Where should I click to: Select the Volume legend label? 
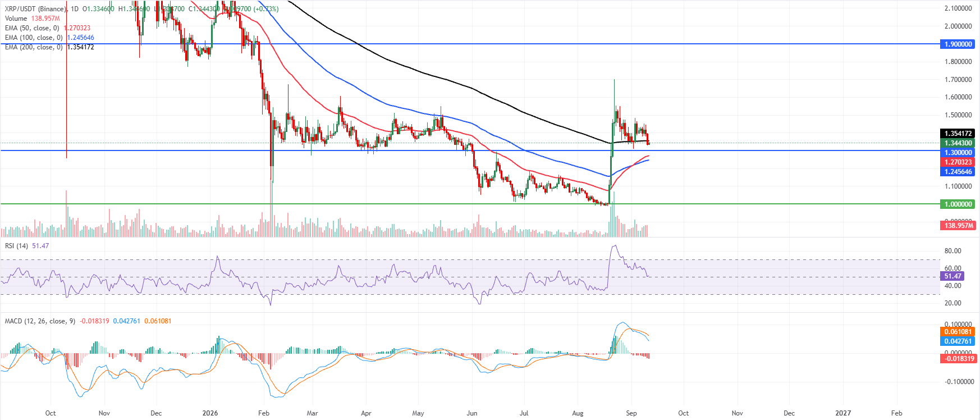click(x=16, y=19)
